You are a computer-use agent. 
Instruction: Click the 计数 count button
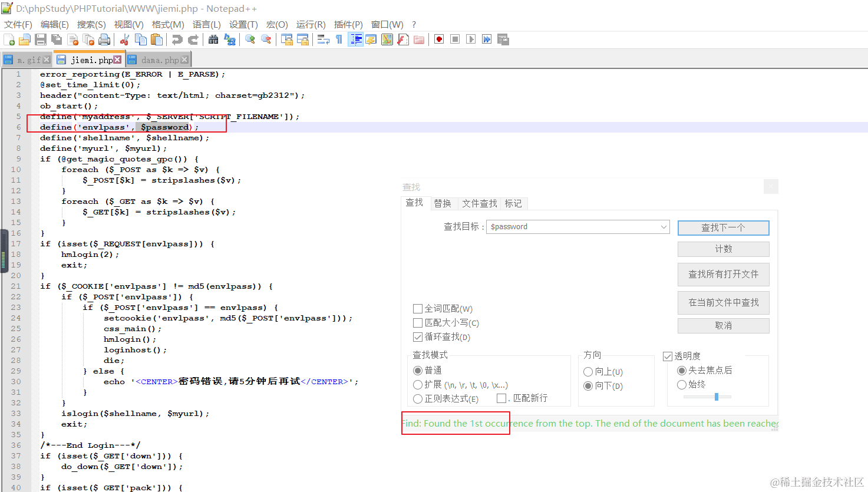coord(724,249)
